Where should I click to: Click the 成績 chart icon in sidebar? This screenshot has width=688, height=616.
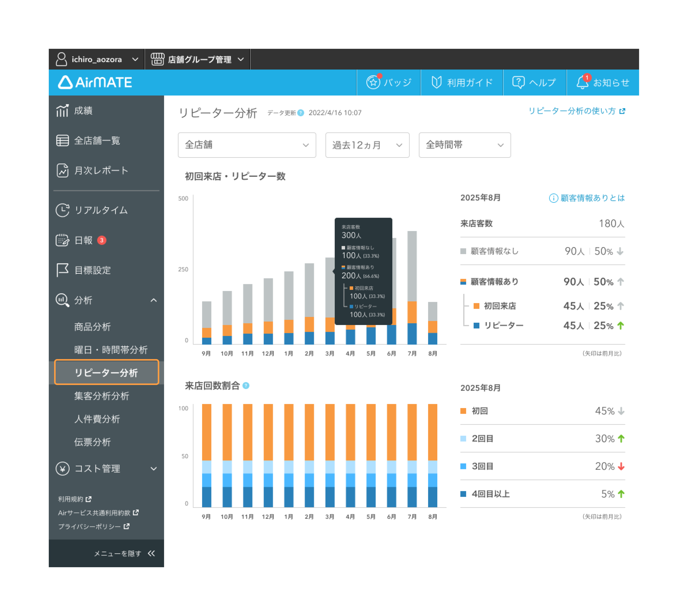pos(63,111)
